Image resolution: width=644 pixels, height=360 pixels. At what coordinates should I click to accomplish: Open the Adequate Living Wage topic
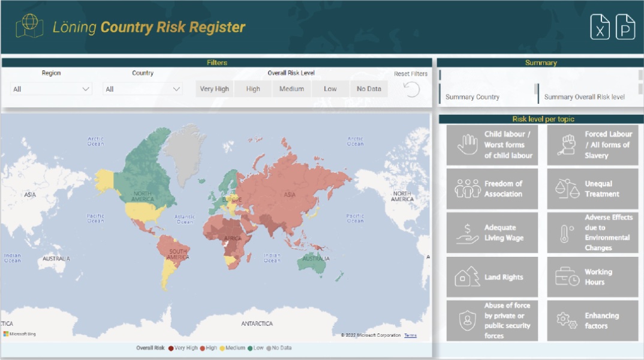click(x=492, y=233)
